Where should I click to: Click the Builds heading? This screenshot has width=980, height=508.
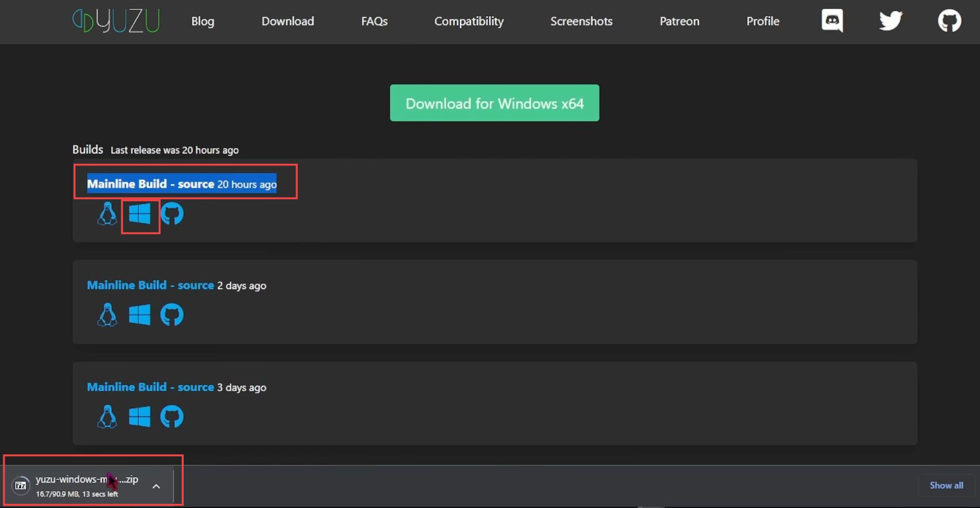click(x=88, y=150)
